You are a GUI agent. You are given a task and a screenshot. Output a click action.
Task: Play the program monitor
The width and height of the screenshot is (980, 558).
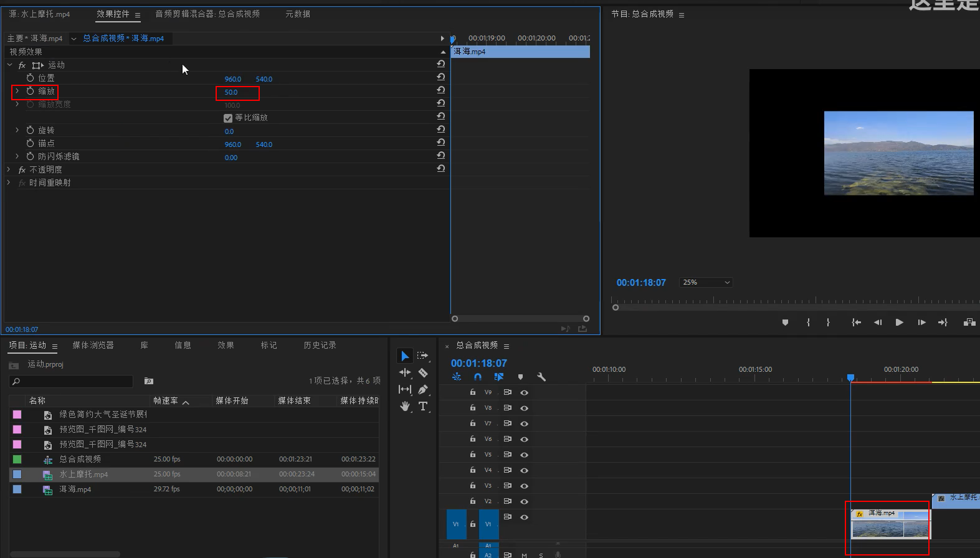899,322
